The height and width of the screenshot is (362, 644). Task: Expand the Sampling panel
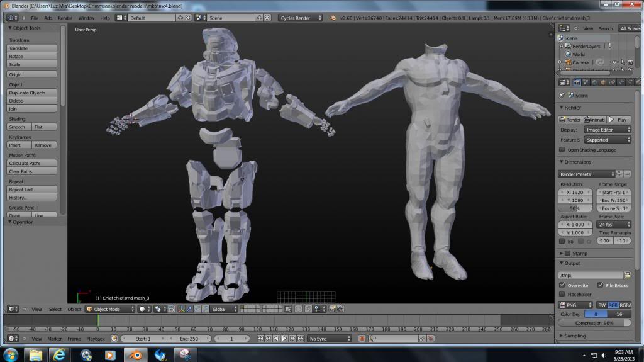575,336
